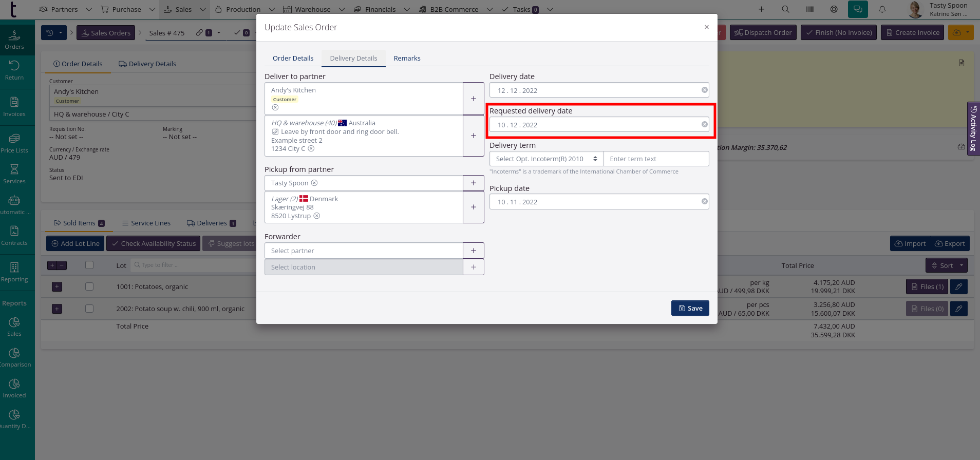Open Price Lists in the sidebar
The image size is (980, 460).
14,143
